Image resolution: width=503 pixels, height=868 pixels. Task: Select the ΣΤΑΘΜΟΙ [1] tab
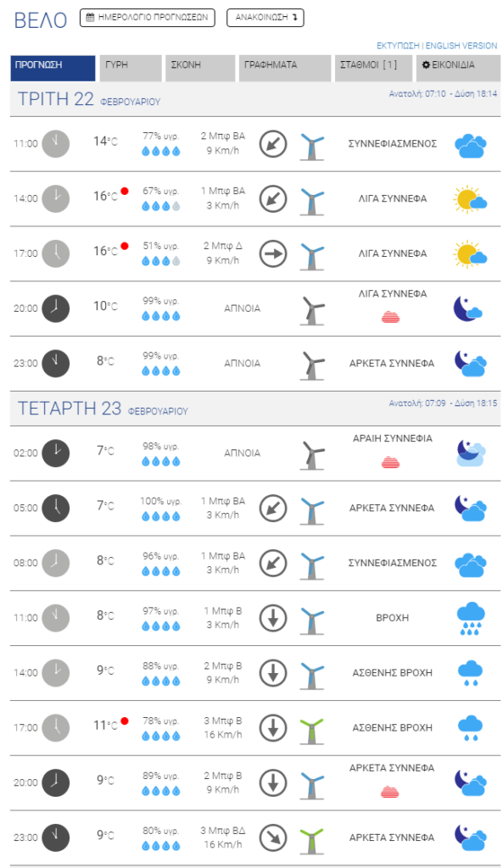[373, 68]
